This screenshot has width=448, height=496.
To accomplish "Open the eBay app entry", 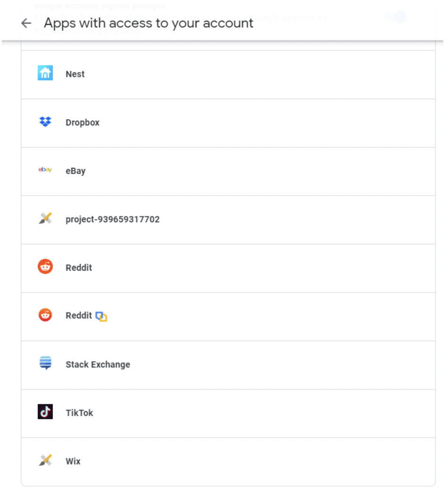I will (189, 171).
